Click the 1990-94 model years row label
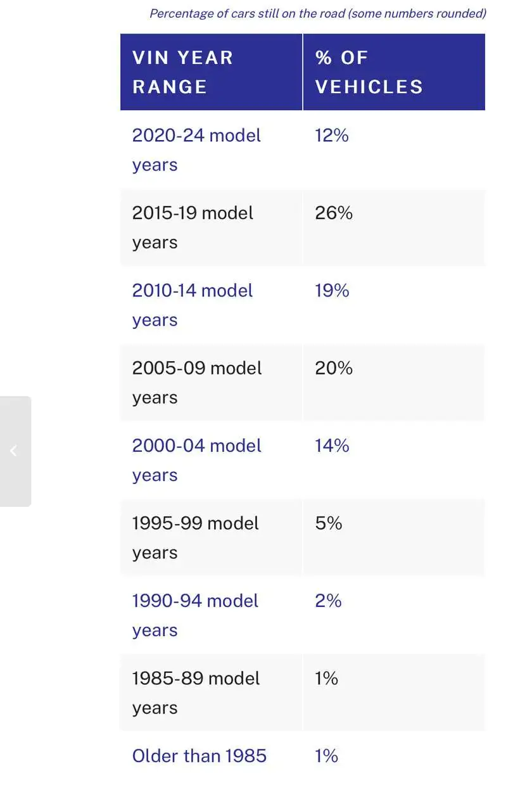Screen dimensions: 532x811 pos(195,615)
